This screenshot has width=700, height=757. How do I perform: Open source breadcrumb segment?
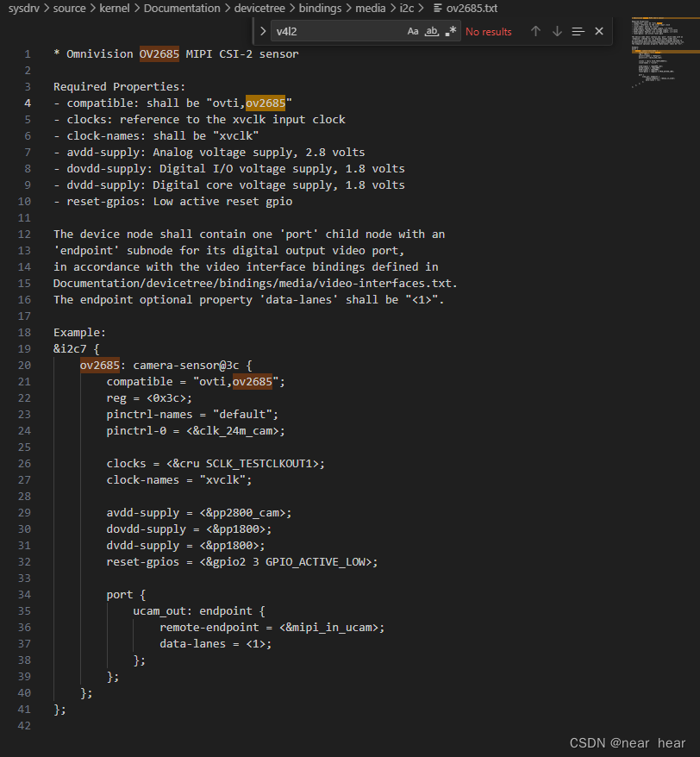pos(69,9)
